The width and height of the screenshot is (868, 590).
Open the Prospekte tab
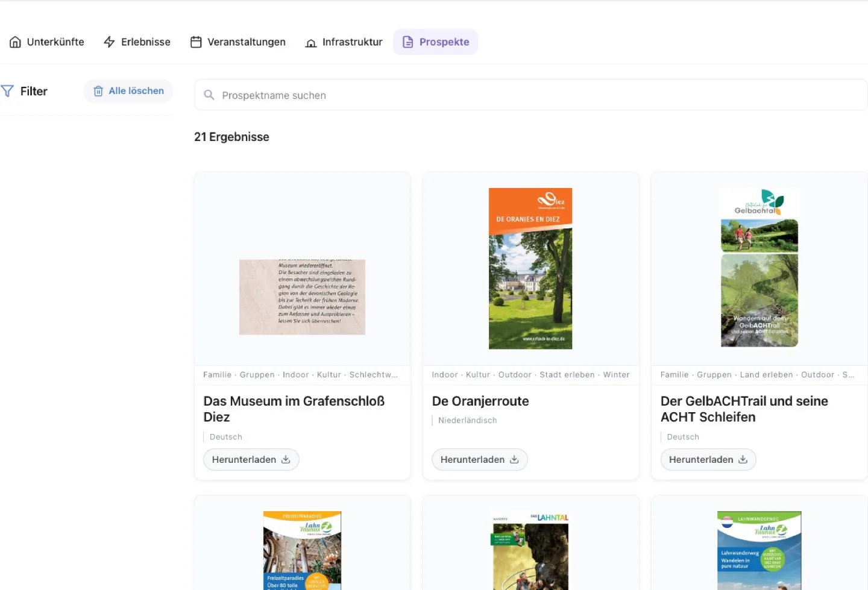435,42
